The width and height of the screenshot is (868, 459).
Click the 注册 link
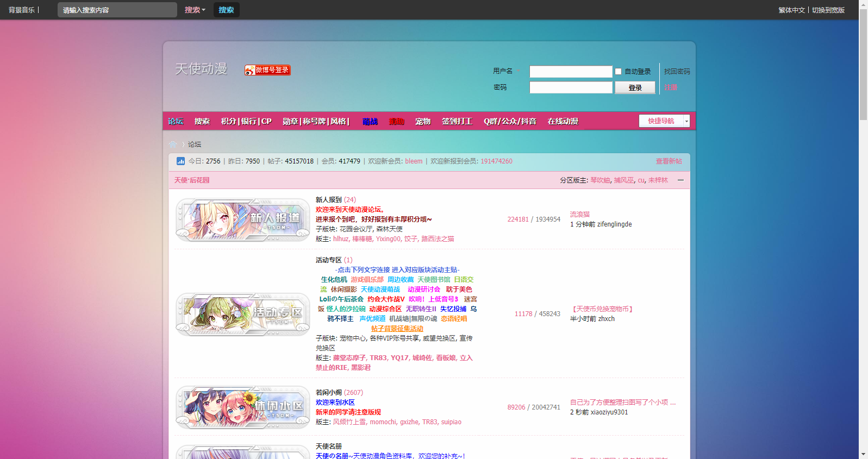click(671, 87)
